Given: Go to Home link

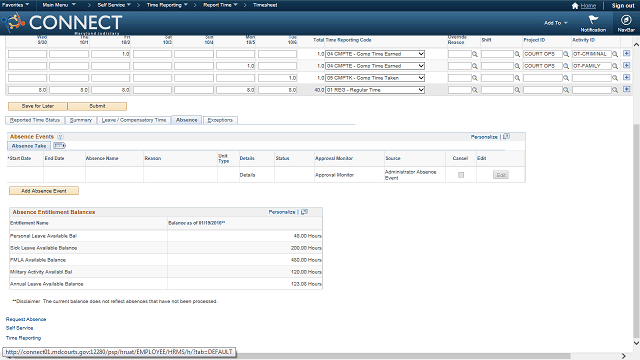Looking at the screenshot, I should tap(588, 6).
